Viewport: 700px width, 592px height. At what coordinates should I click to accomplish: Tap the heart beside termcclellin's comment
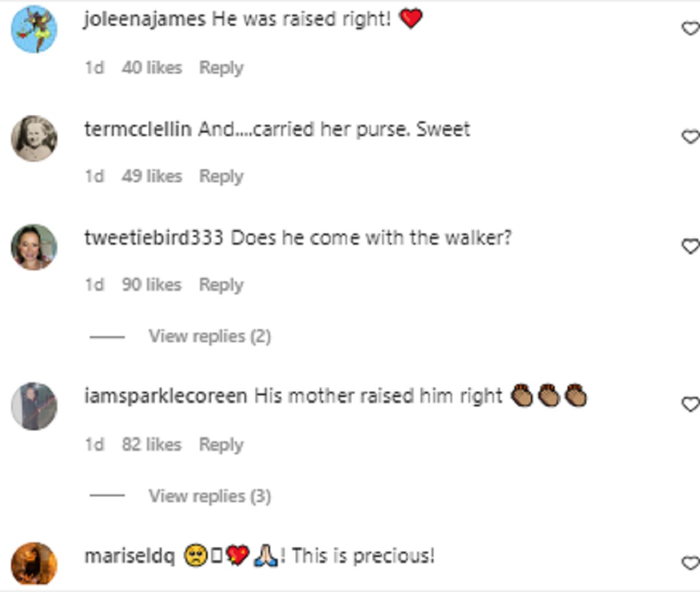tap(691, 137)
